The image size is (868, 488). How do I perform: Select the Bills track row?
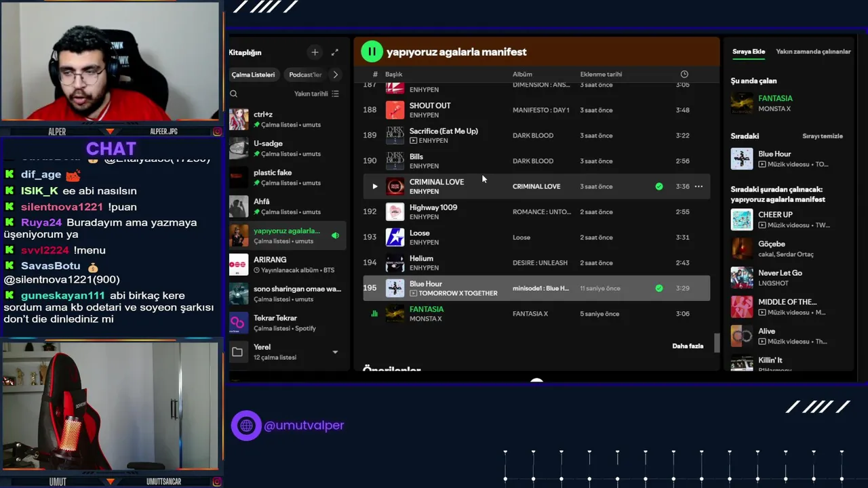536,161
